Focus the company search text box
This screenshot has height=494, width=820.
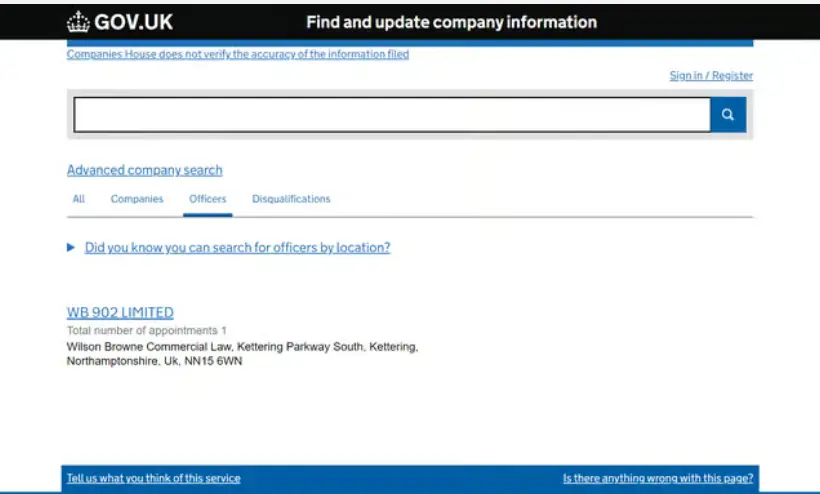click(392, 114)
